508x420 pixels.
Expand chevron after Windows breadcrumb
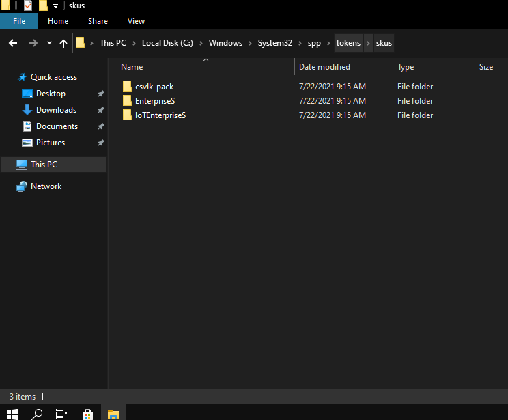[250, 43]
